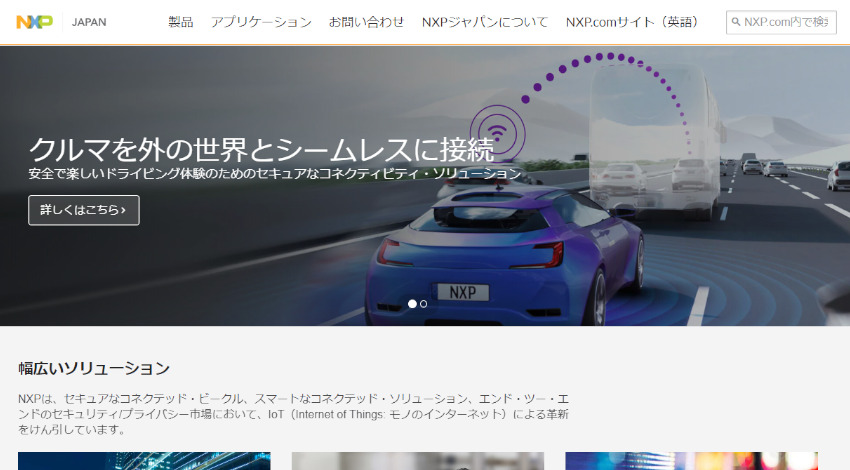Click the search magnifier icon
Screen dimensions: 850x470
[x=736, y=22]
